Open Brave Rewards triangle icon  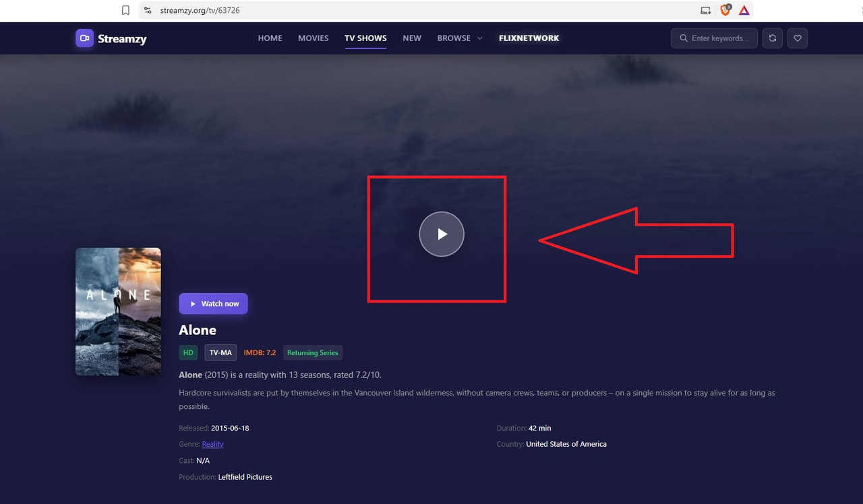tap(744, 10)
